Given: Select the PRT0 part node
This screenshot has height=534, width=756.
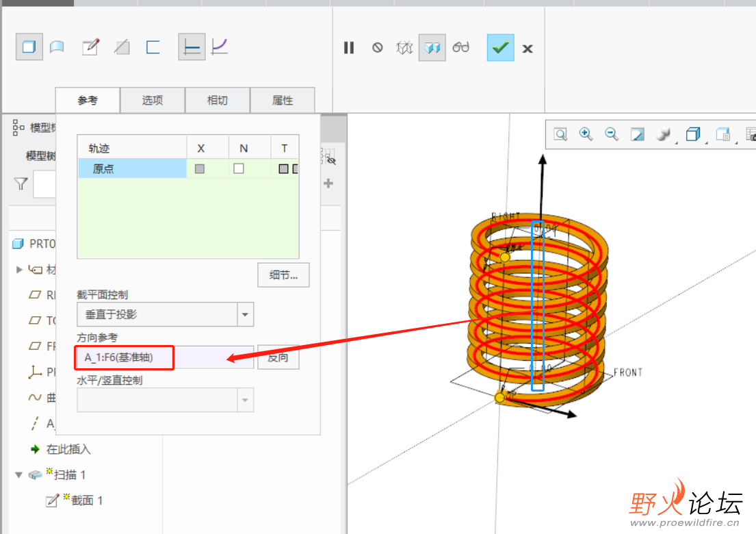Looking at the screenshot, I should pos(35,244).
